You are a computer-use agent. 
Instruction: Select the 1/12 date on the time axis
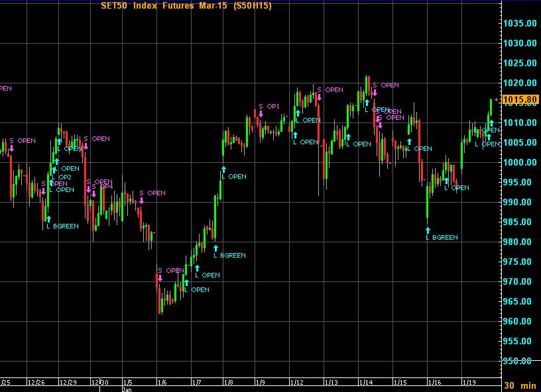[x=296, y=382]
